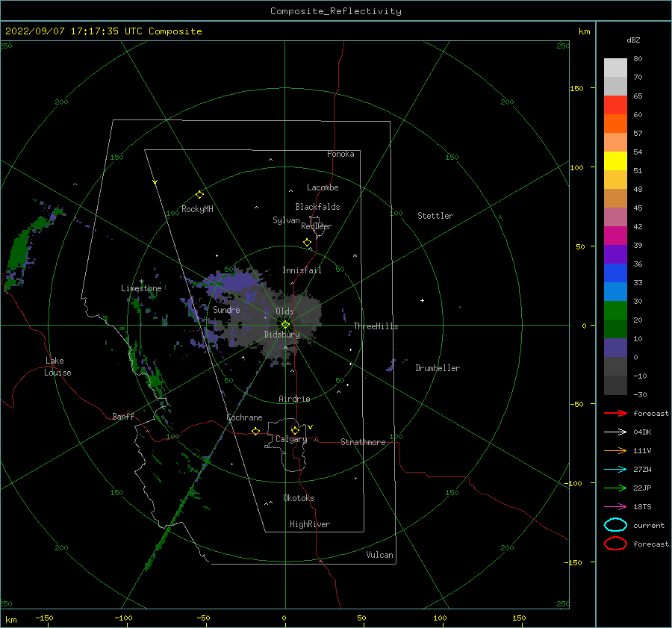This screenshot has width=672, height=628.
Task: Pick the yellow 54–51 dBZ color swatch
Action: (615, 161)
